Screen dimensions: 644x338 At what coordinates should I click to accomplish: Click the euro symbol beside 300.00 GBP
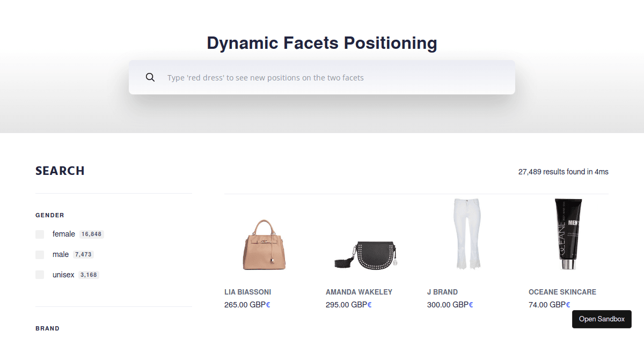pyautogui.click(x=471, y=305)
